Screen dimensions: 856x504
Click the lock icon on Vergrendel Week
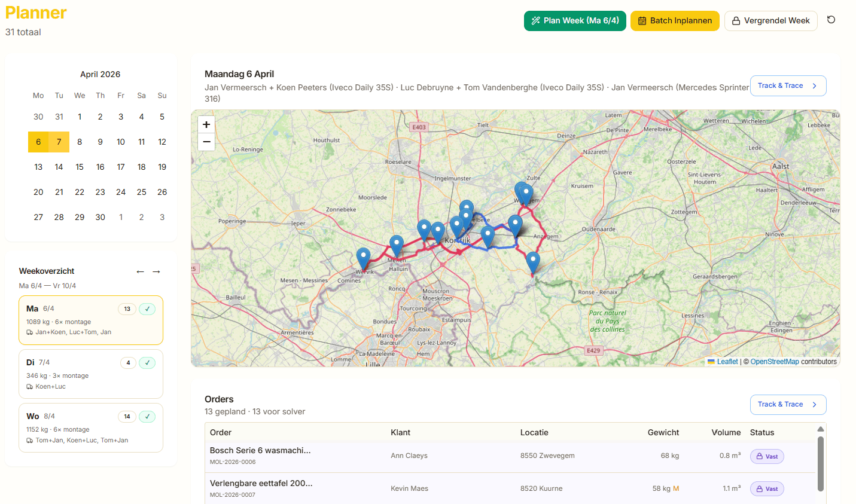click(x=736, y=20)
